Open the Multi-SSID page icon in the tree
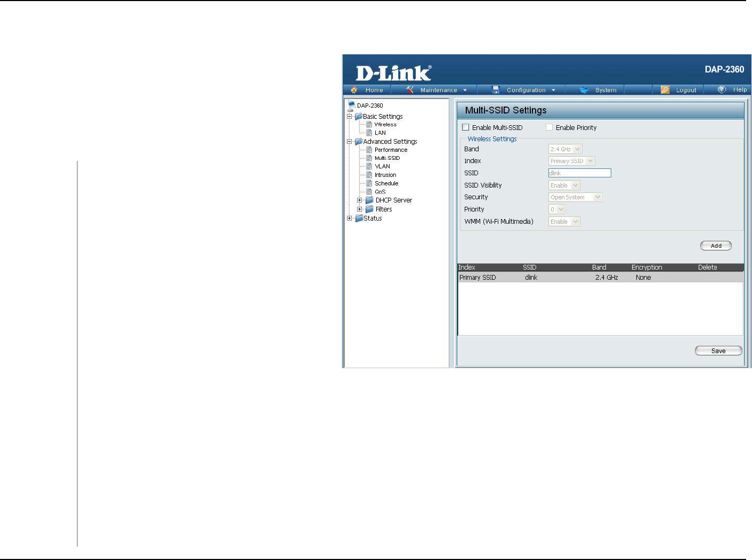The width and height of the screenshot is (752, 560). pyautogui.click(x=369, y=158)
